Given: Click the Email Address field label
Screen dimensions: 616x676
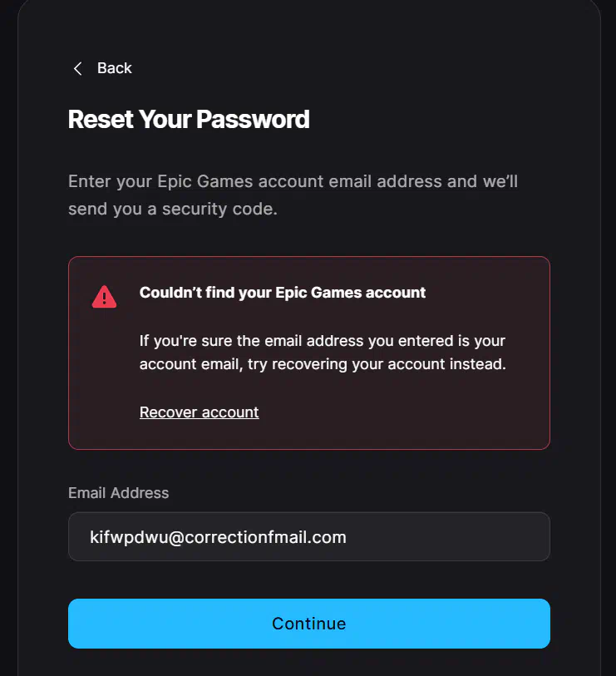Looking at the screenshot, I should coord(119,493).
